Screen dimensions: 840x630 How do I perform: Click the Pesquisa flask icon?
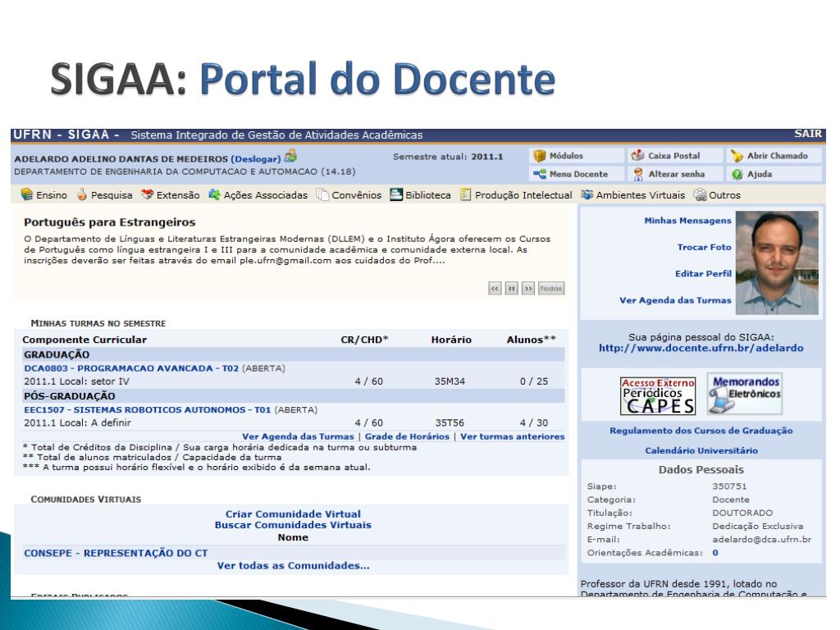(x=82, y=194)
